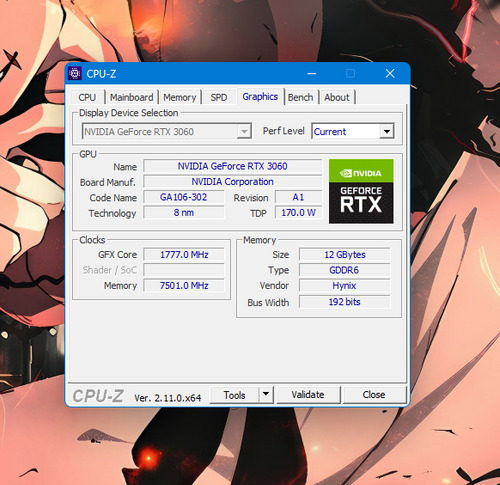The image size is (500, 485).
Task: Go to the Bench tab
Action: [301, 97]
